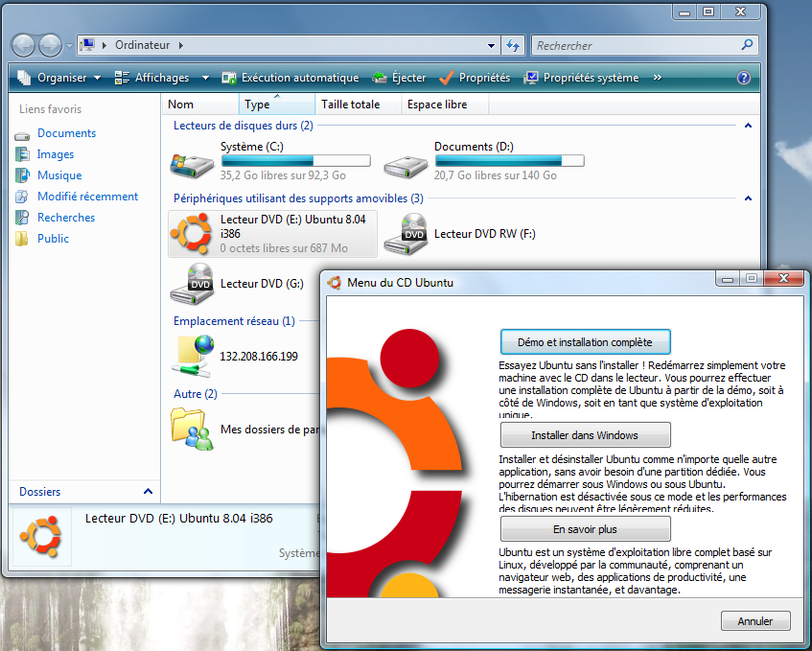Expand the Dossiers folder pane
The height and width of the screenshot is (651, 812).
point(148,492)
